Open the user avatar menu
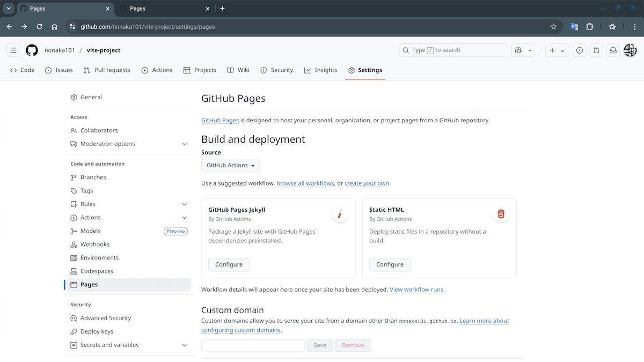Viewport: 644px width, 362px height. point(630,50)
